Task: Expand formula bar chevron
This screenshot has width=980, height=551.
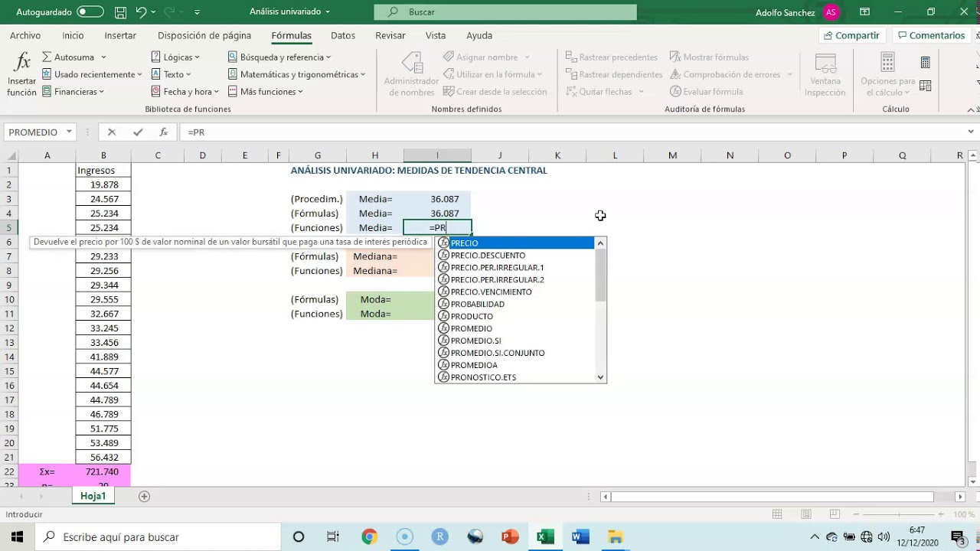Action: click(971, 132)
